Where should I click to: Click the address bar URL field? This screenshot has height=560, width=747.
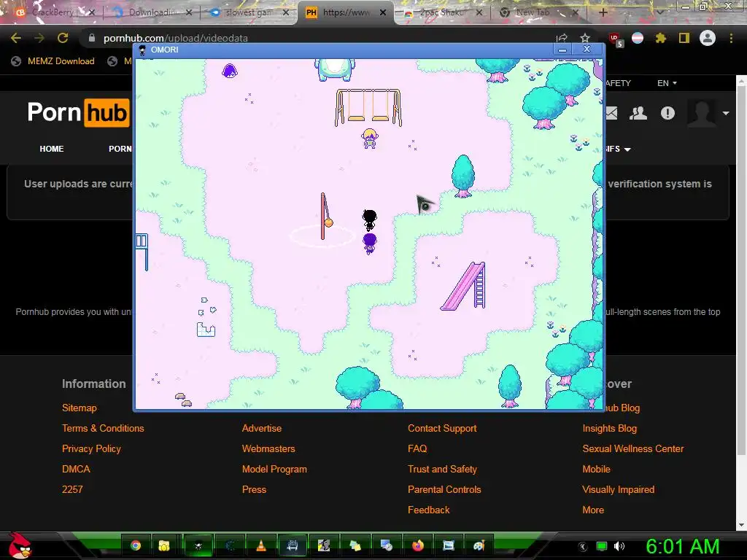[314, 38]
